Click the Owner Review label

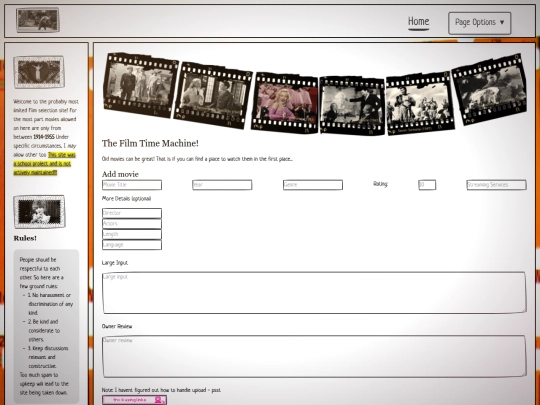pyautogui.click(x=117, y=326)
